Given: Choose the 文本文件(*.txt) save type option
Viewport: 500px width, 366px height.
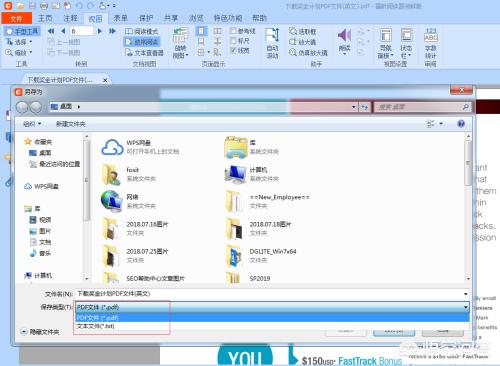Looking at the screenshot, I should [x=272, y=326].
